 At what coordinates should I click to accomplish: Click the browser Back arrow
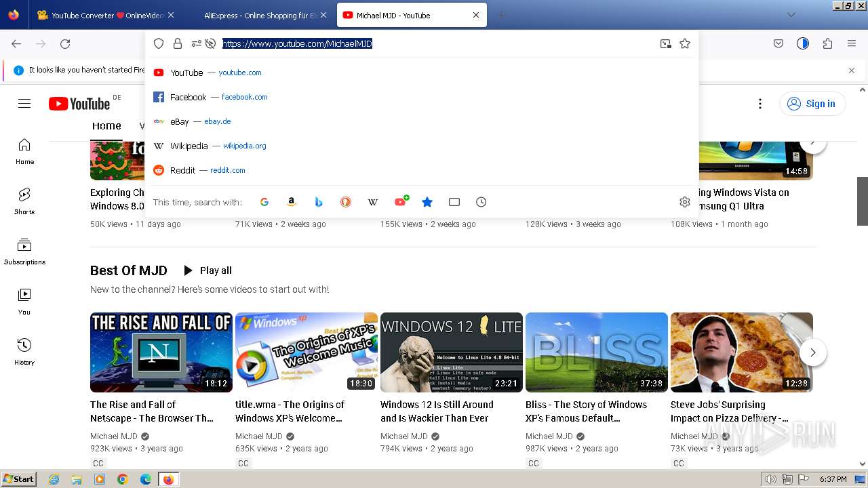16,43
